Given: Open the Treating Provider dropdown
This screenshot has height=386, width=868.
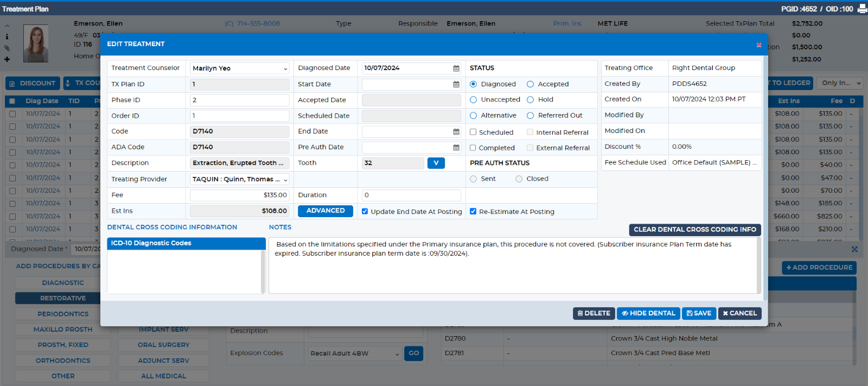Looking at the screenshot, I should pos(239,179).
